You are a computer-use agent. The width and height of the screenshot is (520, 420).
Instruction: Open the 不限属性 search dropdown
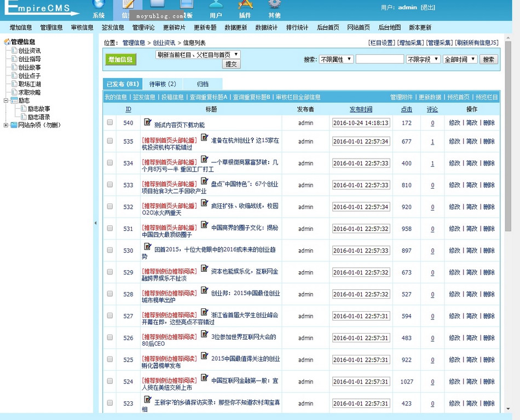pos(336,59)
